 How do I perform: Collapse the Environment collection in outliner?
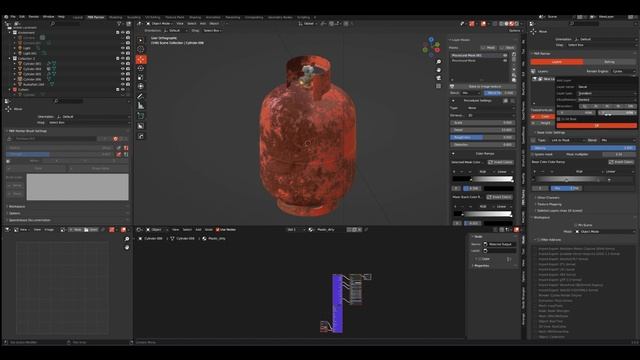click(x=10, y=33)
